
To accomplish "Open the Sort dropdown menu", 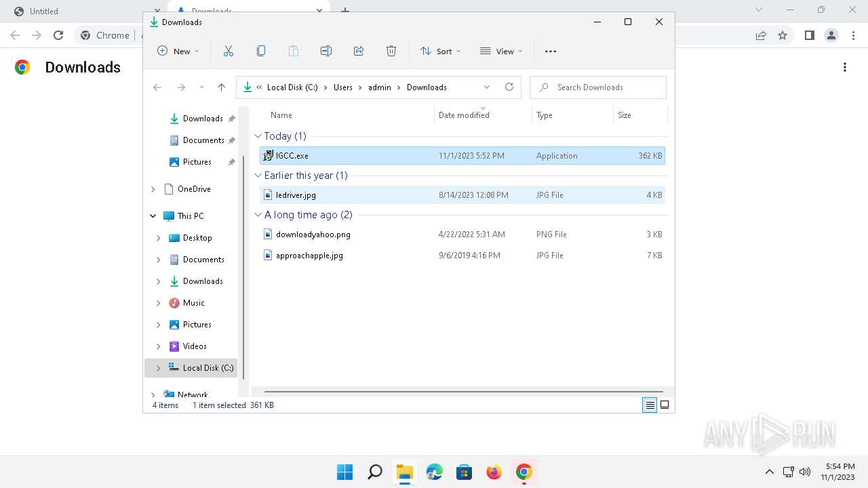I will click(440, 51).
